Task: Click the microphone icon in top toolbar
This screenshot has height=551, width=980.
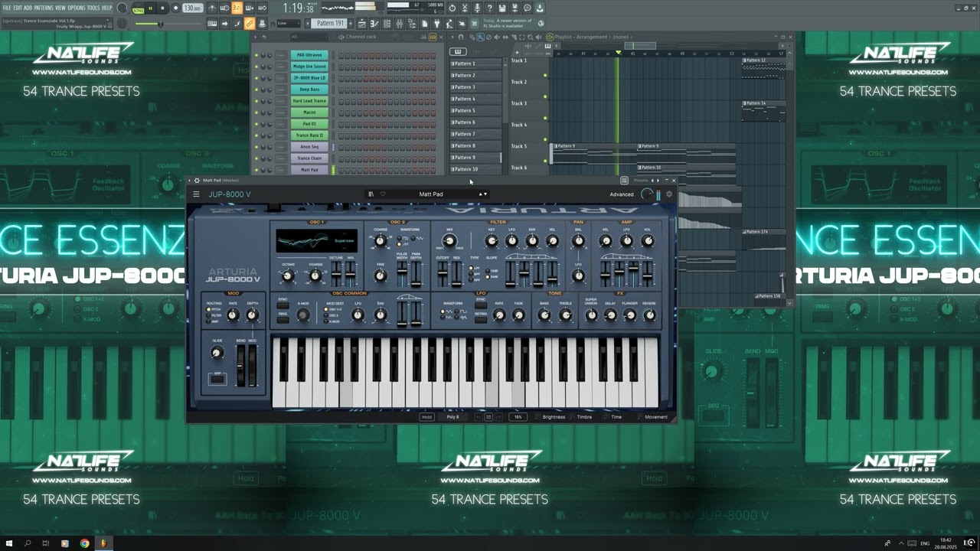Action: pos(477,8)
